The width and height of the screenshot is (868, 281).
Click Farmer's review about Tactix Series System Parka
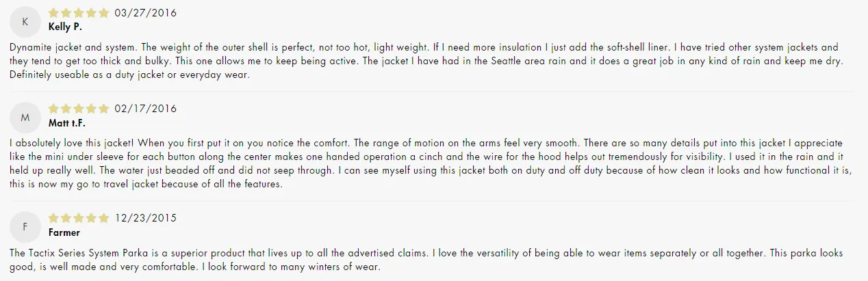[x=428, y=260]
